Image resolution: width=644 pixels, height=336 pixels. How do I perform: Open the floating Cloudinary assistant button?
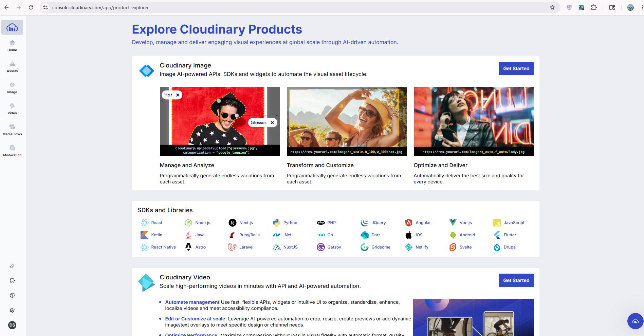tap(635, 321)
